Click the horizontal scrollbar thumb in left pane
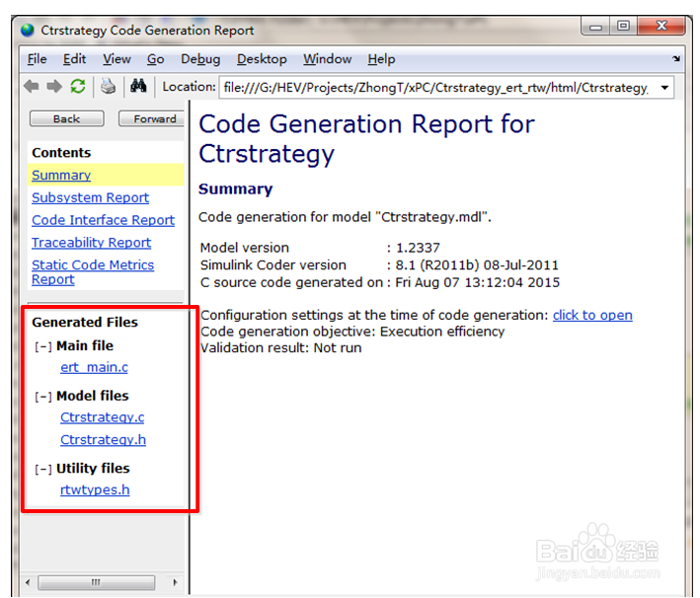The height and width of the screenshot is (598, 700). tap(97, 582)
